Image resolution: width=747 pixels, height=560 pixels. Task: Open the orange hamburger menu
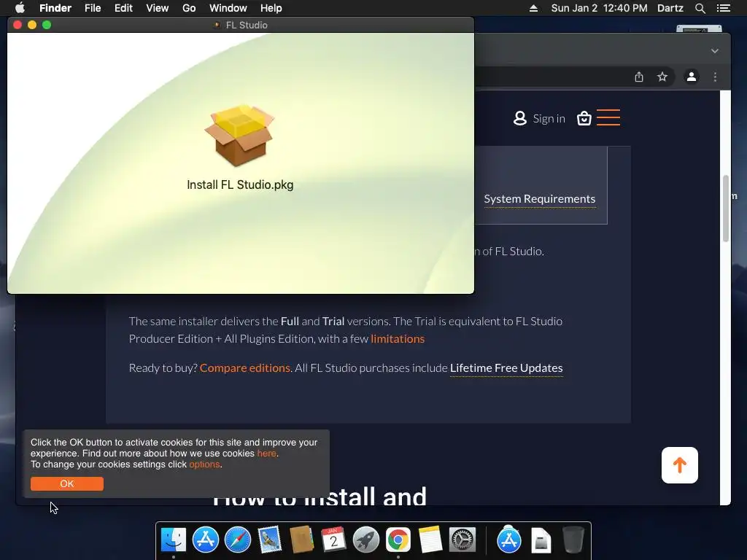[x=608, y=117]
